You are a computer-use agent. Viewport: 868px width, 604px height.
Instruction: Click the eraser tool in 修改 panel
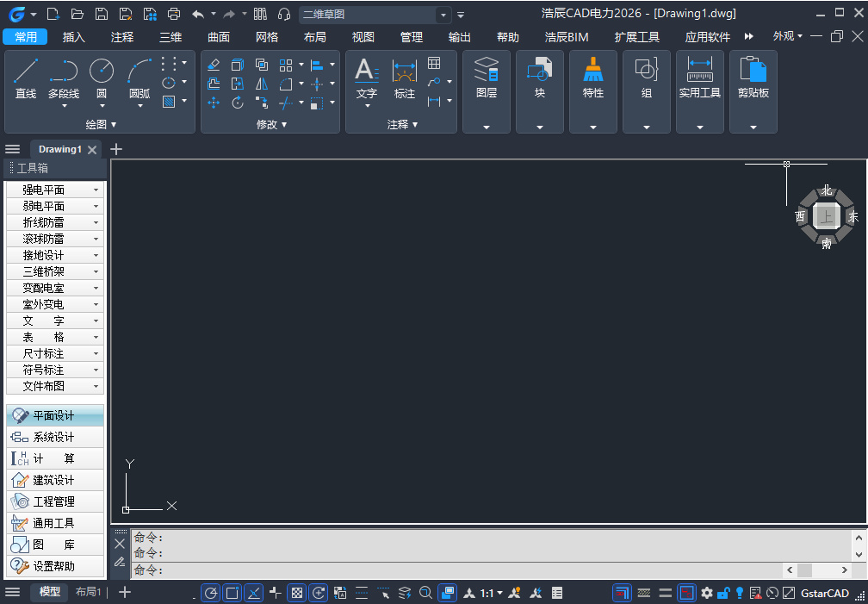(214, 65)
